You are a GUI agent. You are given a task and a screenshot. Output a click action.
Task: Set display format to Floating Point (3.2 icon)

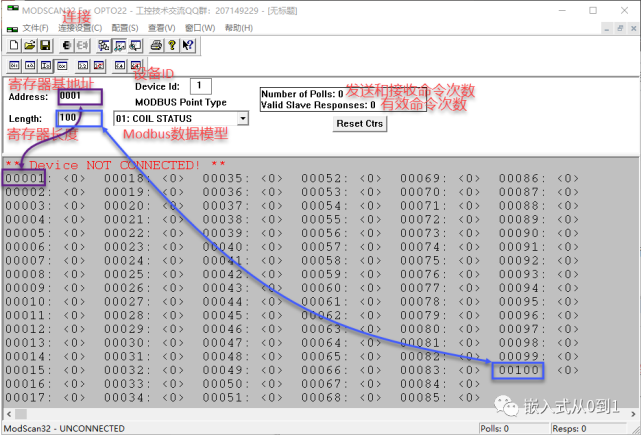tap(83, 65)
